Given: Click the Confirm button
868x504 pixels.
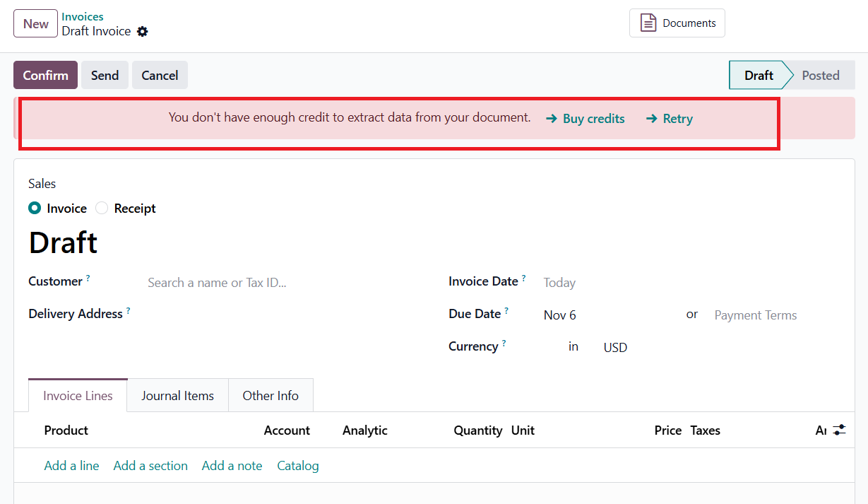Looking at the screenshot, I should click(x=45, y=76).
